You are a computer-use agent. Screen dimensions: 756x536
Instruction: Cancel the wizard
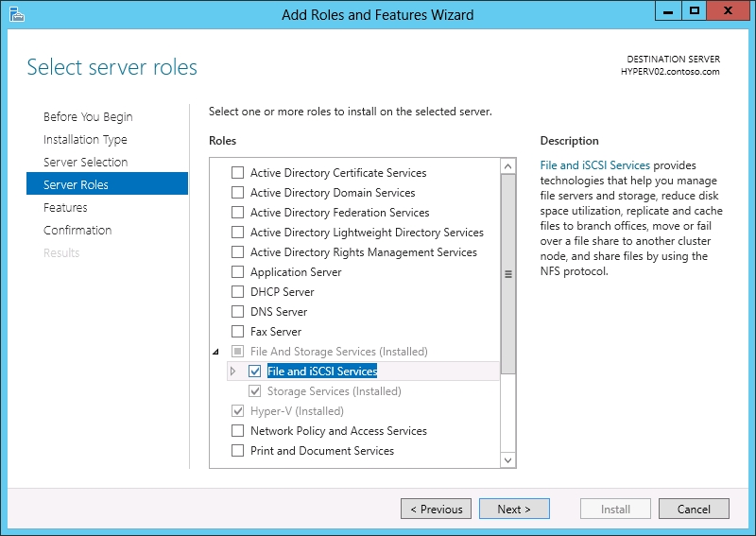(694, 509)
